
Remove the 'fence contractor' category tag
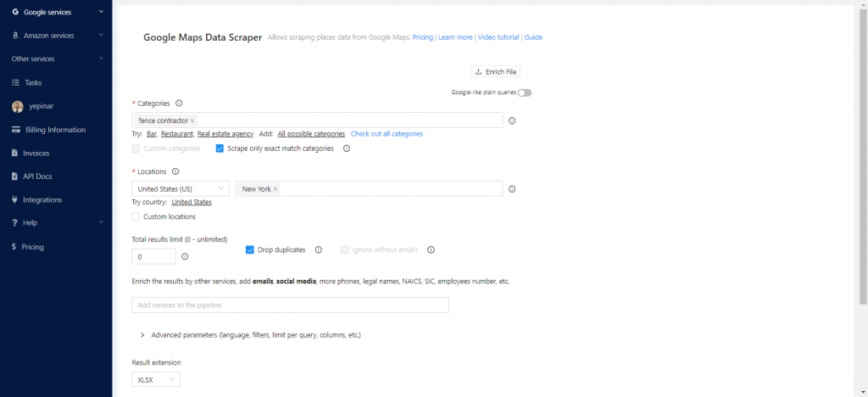tap(192, 120)
